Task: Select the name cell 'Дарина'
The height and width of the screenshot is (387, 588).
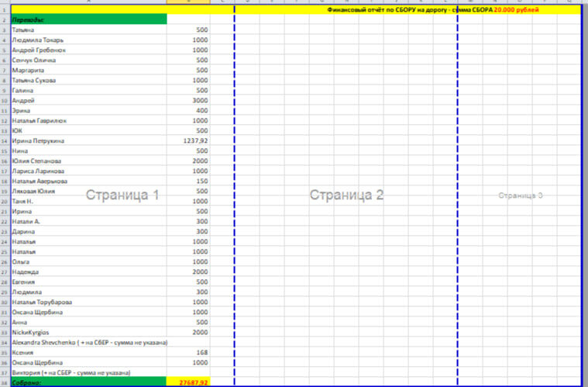Action: click(89, 232)
